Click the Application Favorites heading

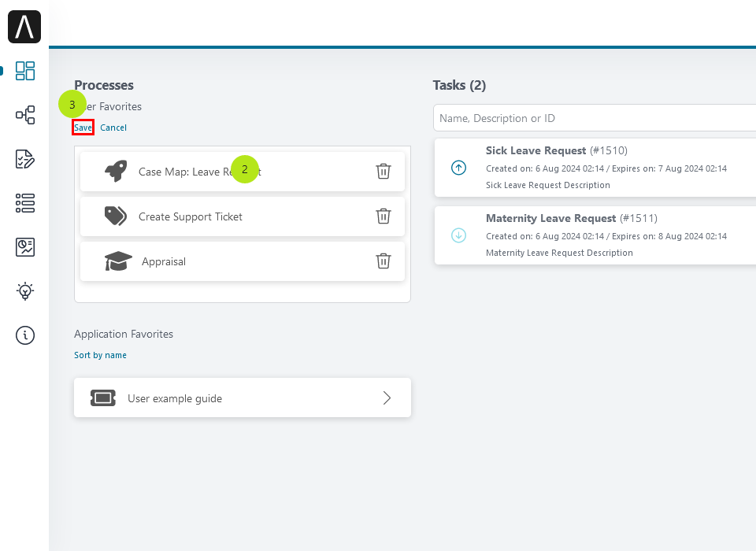pos(124,334)
